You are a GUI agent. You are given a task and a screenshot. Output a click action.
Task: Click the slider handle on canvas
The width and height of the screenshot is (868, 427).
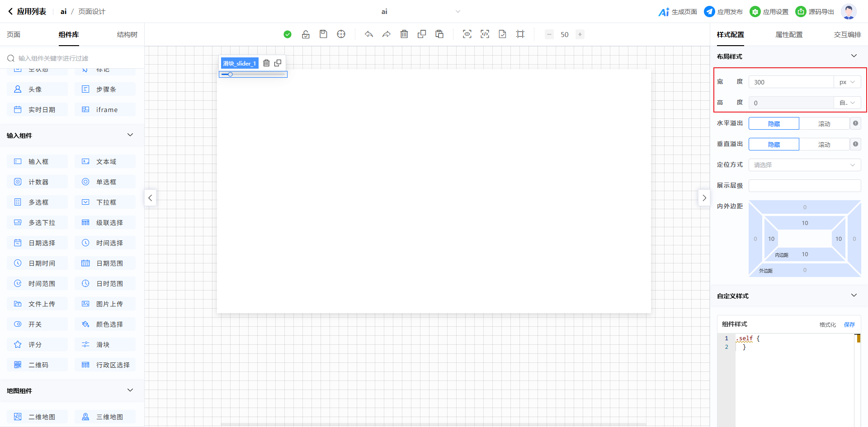tap(230, 74)
